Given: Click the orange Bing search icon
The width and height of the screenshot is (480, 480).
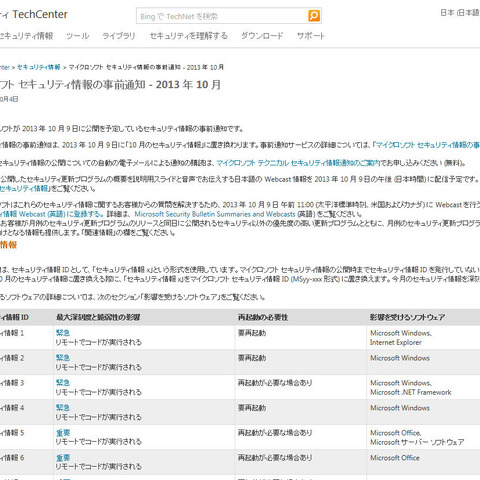Looking at the screenshot, I should pos(314,16).
